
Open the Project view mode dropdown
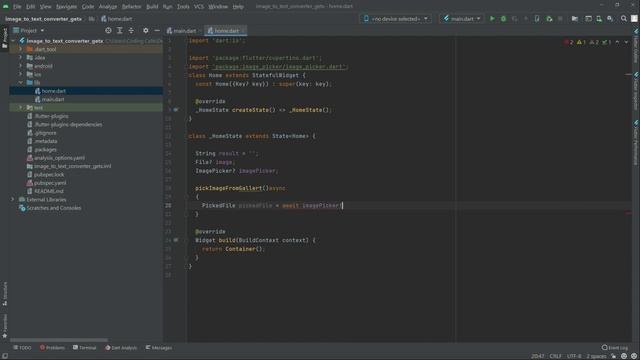29,31
